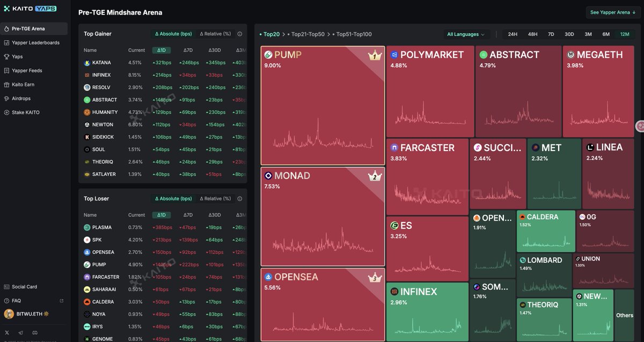Switch Top Loser to Relative (%)

coord(215,198)
